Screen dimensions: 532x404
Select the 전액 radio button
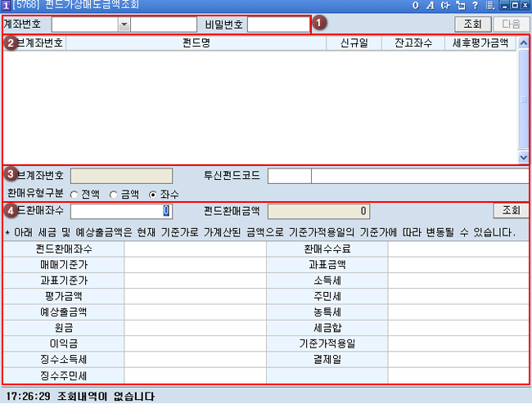[x=74, y=194]
